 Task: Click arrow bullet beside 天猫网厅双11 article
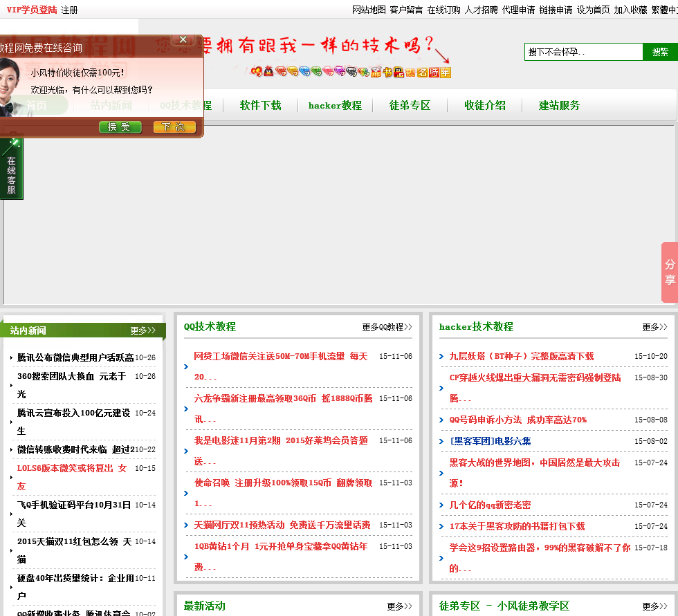186,525
